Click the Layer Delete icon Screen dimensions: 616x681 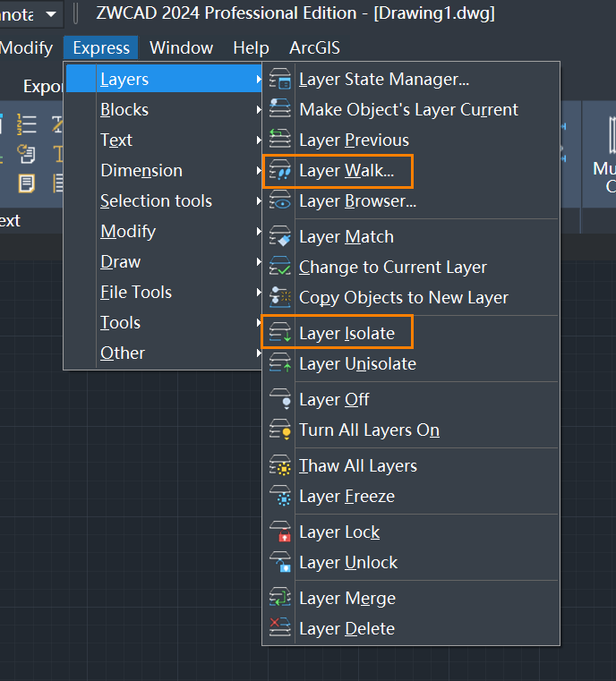pyautogui.click(x=279, y=628)
